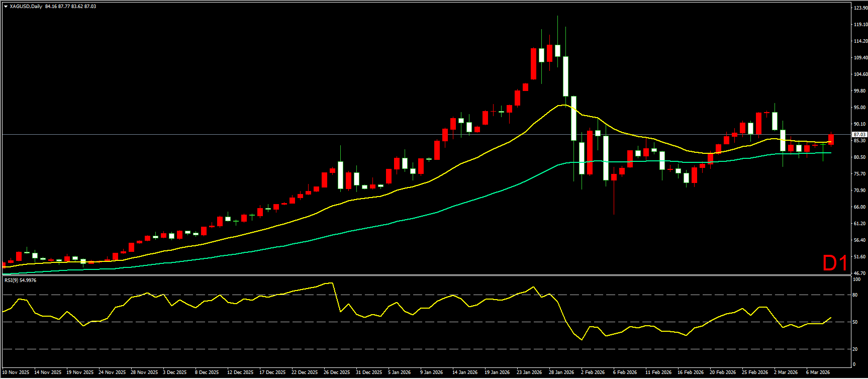Click the 100 level on RSI scale
868x379 pixels.
tap(856, 279)
